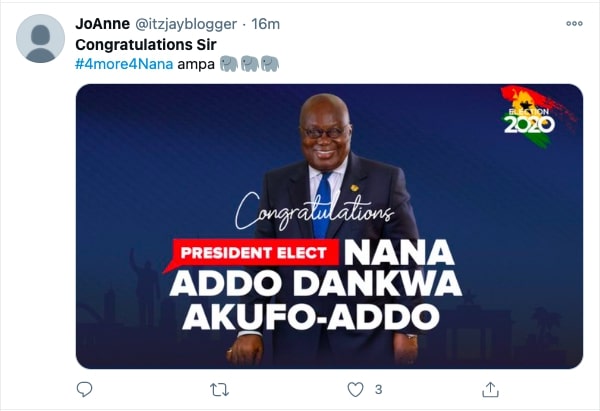This screenshot has width=600, height=411.
Task: Like the tweet with the heart icon
Action: coord(355,390)
